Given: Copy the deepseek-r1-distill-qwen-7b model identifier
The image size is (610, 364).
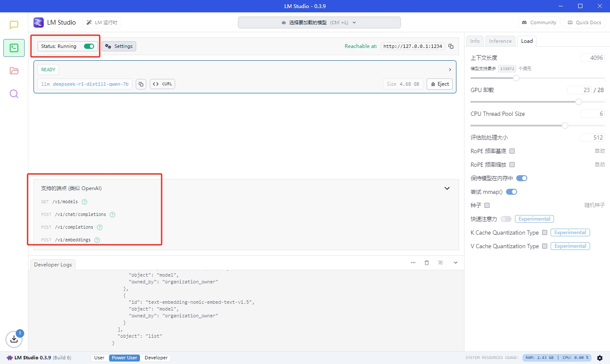Looking at the screenshot, I should click(141, 84).
